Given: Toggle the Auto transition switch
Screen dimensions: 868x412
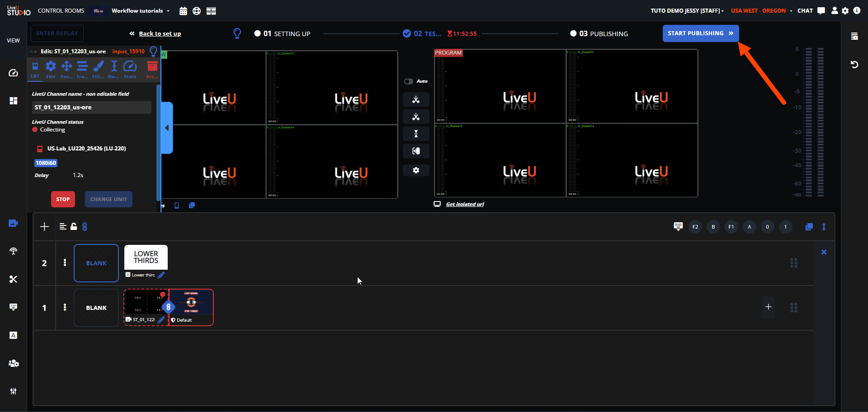Looking at the screenshot, I should [409, 81].
